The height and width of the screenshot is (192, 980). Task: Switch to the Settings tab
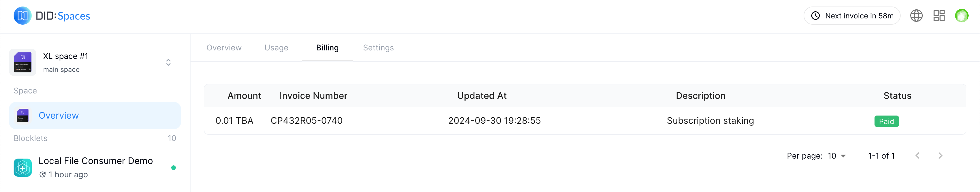pos(378,48)
